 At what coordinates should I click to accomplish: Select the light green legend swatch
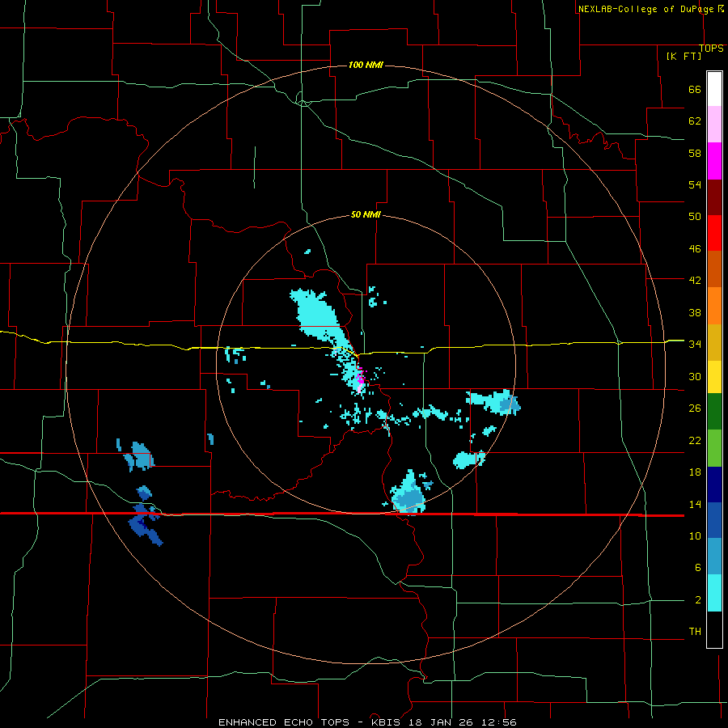pyautogui.click(x=714, y=448)
